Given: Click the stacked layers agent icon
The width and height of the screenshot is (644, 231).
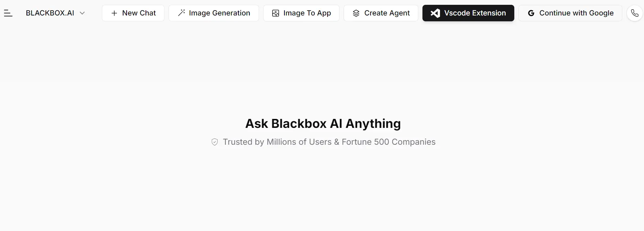Looking at the screenshot, I should coord(356,13).
